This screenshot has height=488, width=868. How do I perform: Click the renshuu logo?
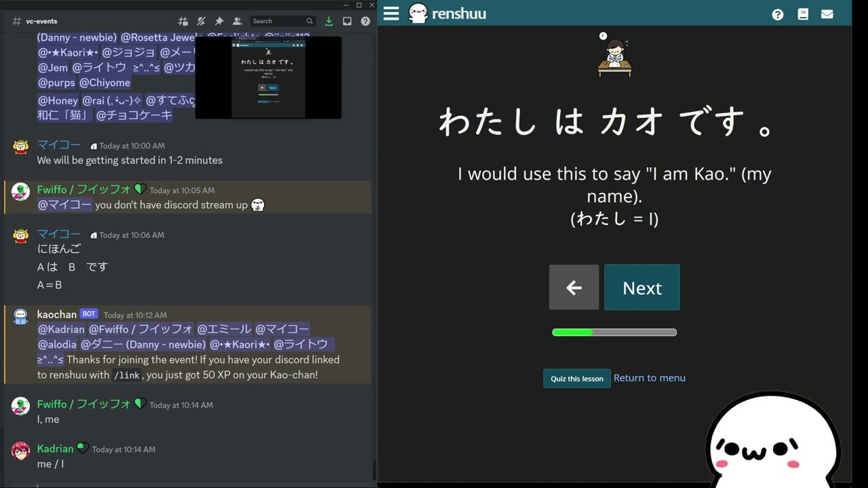(448, 13)
